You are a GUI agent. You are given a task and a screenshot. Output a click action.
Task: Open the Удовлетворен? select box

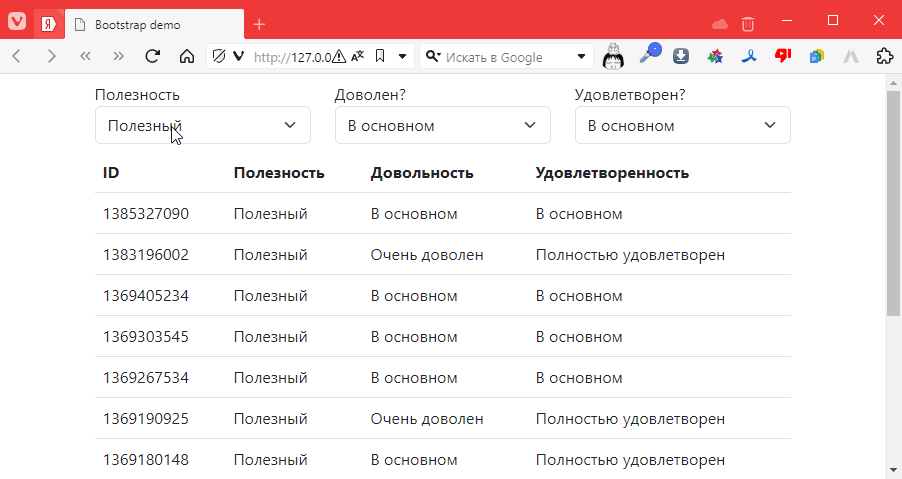pyautogui.click(x=683, y=125)
